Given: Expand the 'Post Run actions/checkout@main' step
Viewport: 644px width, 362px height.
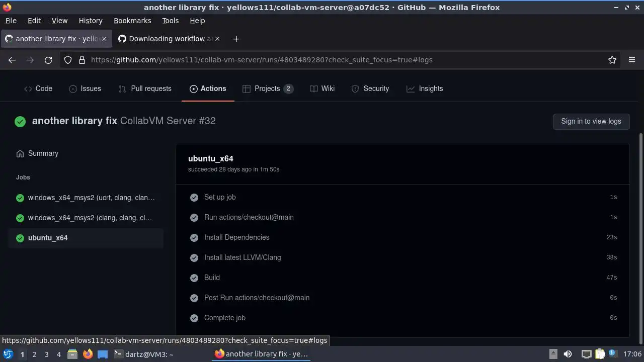Looking at the screenshot, I should click(x=403, y=298).
